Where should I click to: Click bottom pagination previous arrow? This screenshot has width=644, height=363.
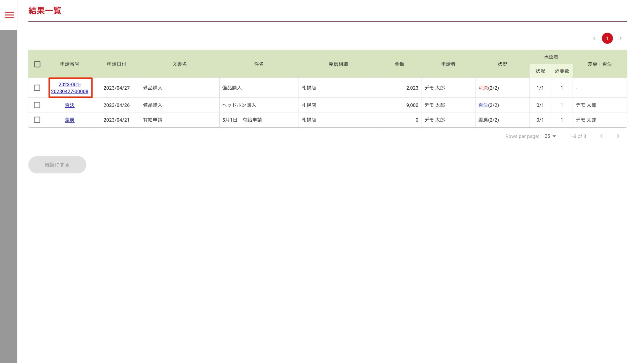pos(601,136)
